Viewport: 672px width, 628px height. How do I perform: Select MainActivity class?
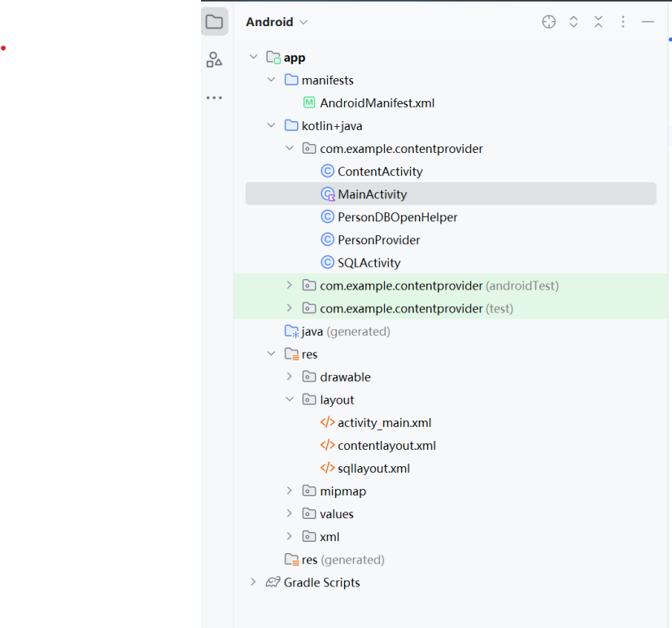pyautogui.click(x=373, y=194)
